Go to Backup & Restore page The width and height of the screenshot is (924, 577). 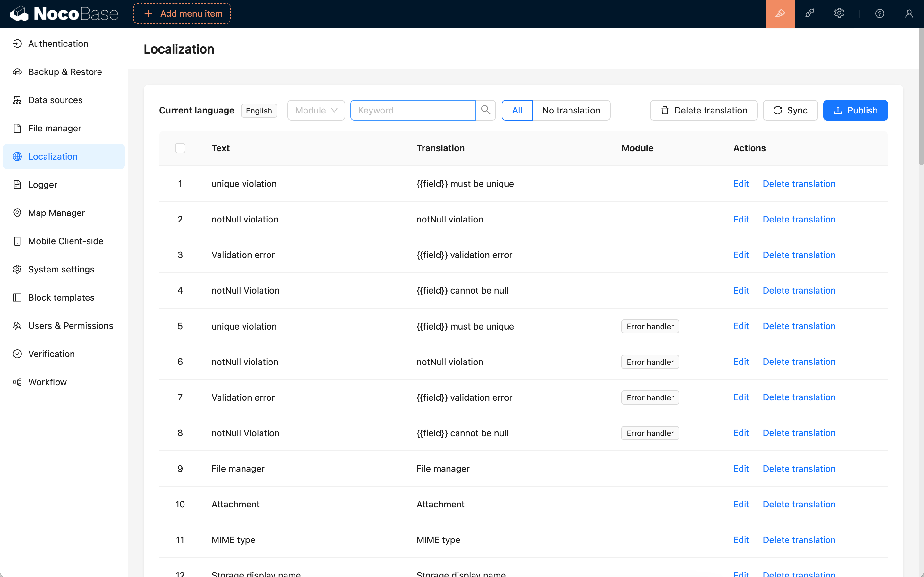point(65,72)
